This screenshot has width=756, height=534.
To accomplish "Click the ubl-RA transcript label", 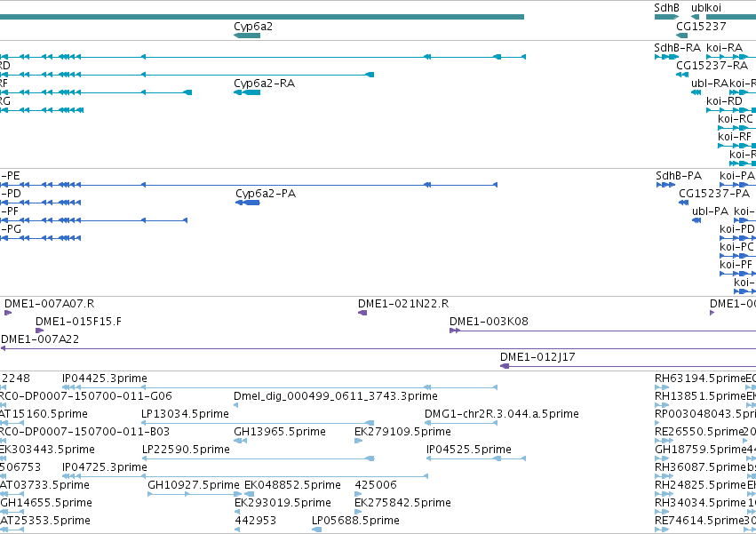I will pyautogui.click(x=710, y=84).
